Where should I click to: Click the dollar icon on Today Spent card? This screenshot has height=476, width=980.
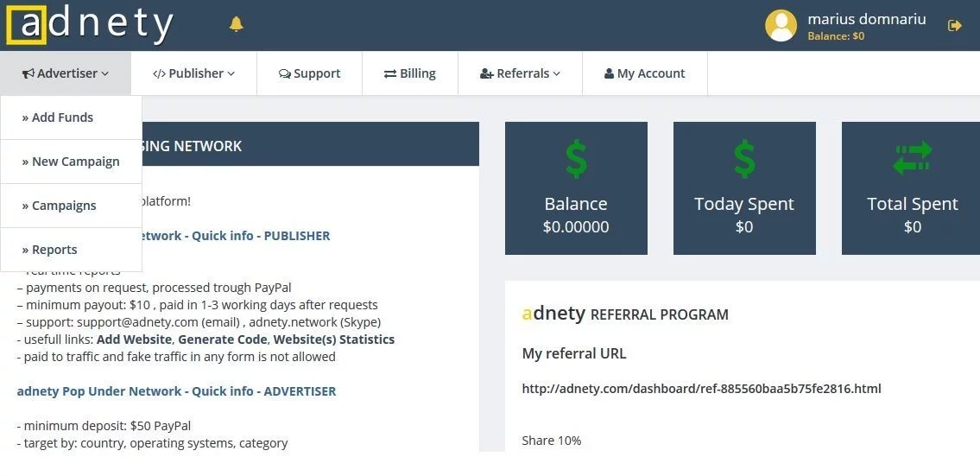pyautogui.click(x=744, y=159)
